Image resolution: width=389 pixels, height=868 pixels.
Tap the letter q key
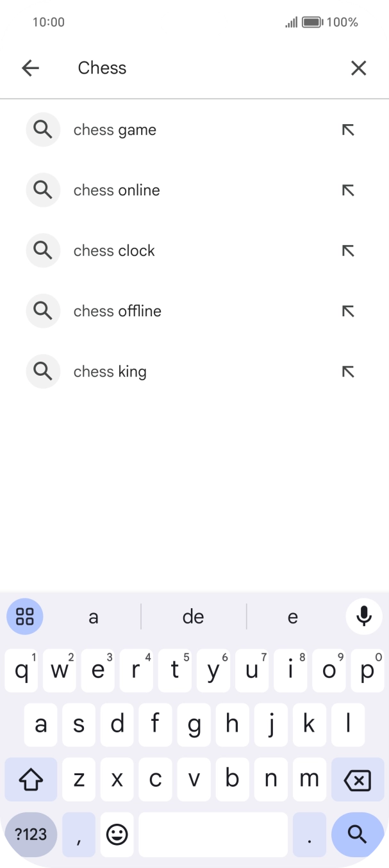(x=21, y=670)
